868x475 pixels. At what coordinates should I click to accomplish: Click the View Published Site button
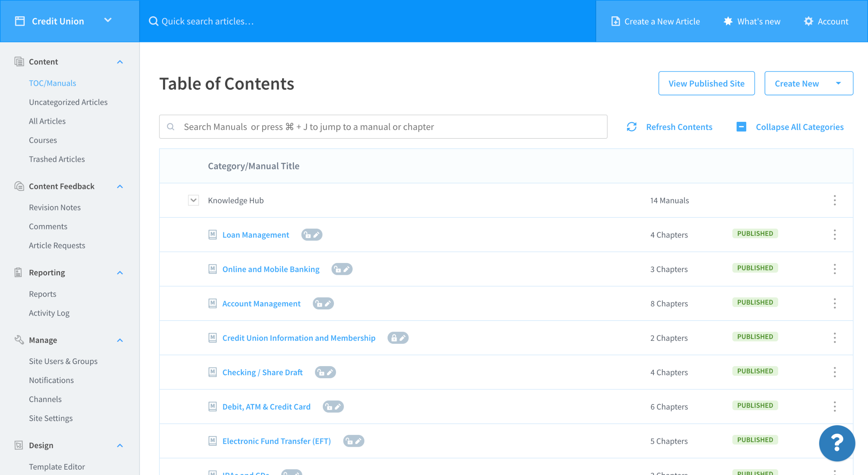[x=706, y=83]
